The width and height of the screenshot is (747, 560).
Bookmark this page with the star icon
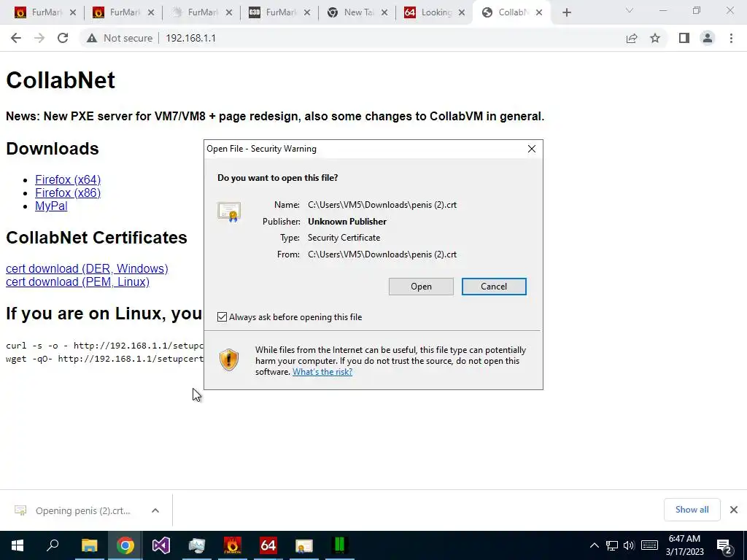click(x=655, y=38)
